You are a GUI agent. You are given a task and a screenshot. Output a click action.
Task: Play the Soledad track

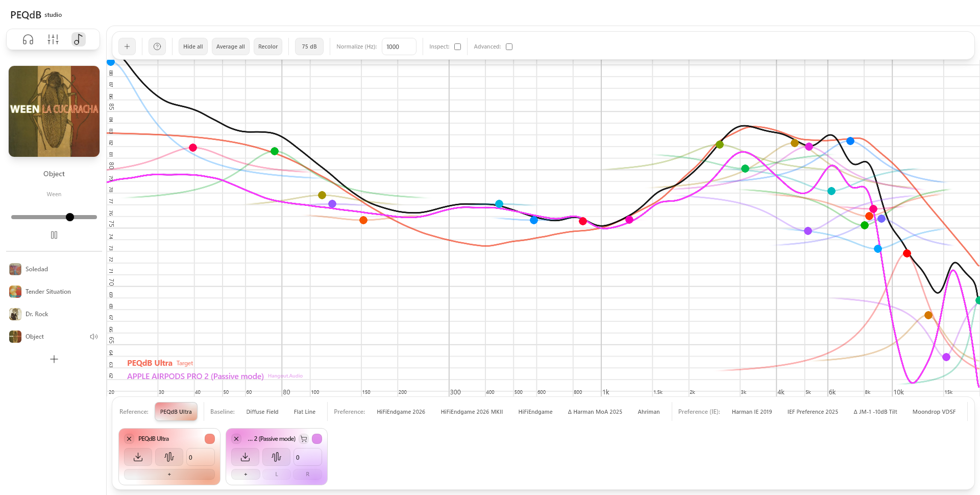[37, 269]
